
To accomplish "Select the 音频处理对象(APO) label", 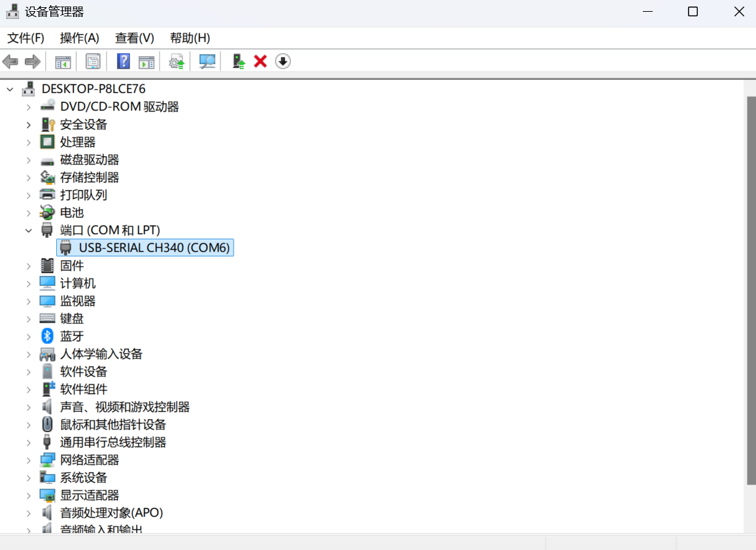I will (x=111, y=513).
